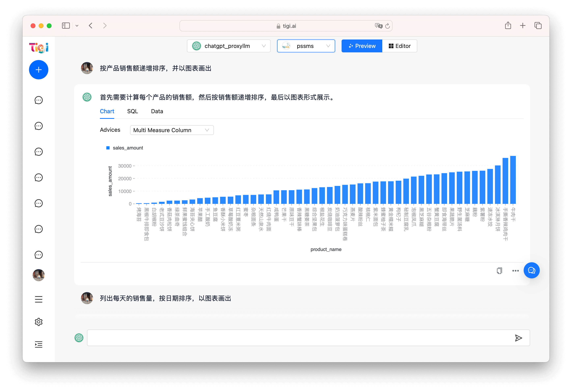Open the first chat history bubble icon
Viewport: 572px width, 392px height.
pos(39,100)
